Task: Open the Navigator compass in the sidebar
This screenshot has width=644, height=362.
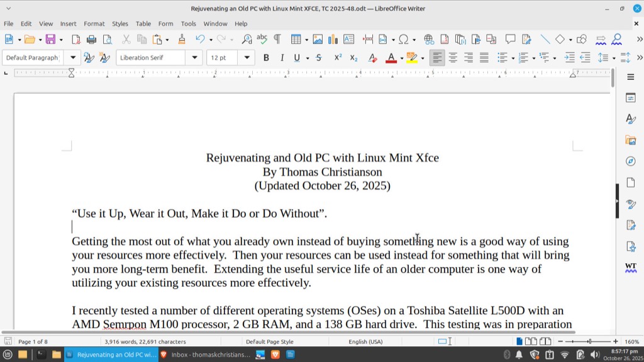Action: click(x=630, y=161)
